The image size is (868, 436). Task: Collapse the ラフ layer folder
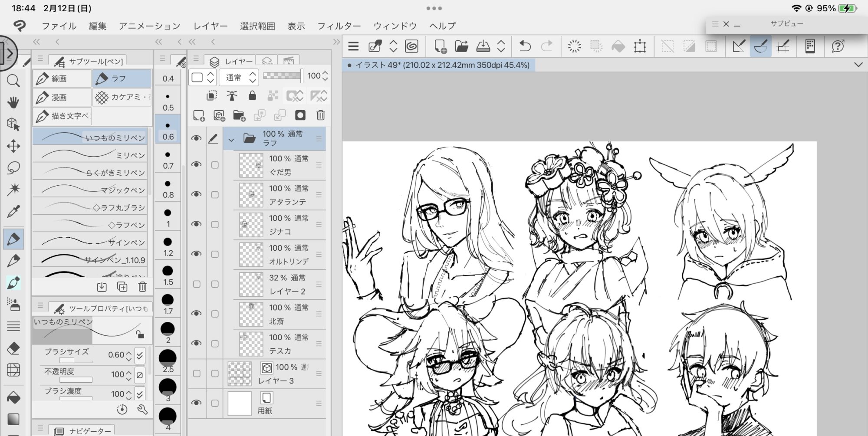click(x=231, y=140)
